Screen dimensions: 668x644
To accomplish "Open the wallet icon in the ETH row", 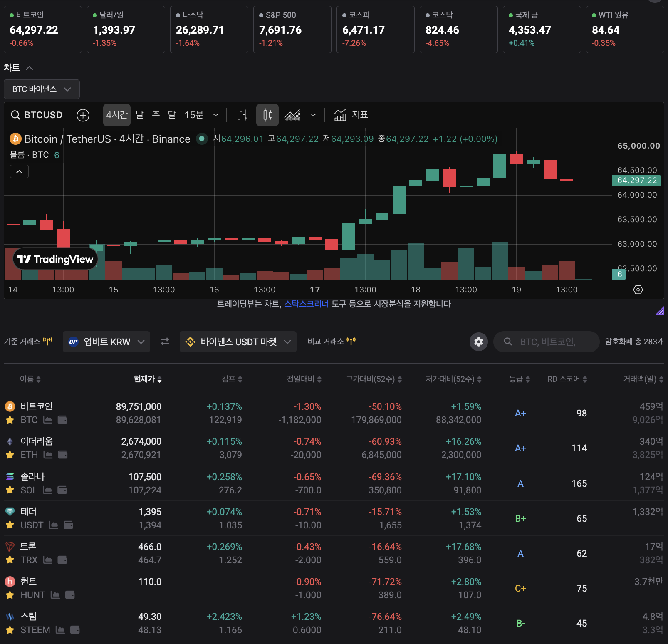I will point(63,455).
